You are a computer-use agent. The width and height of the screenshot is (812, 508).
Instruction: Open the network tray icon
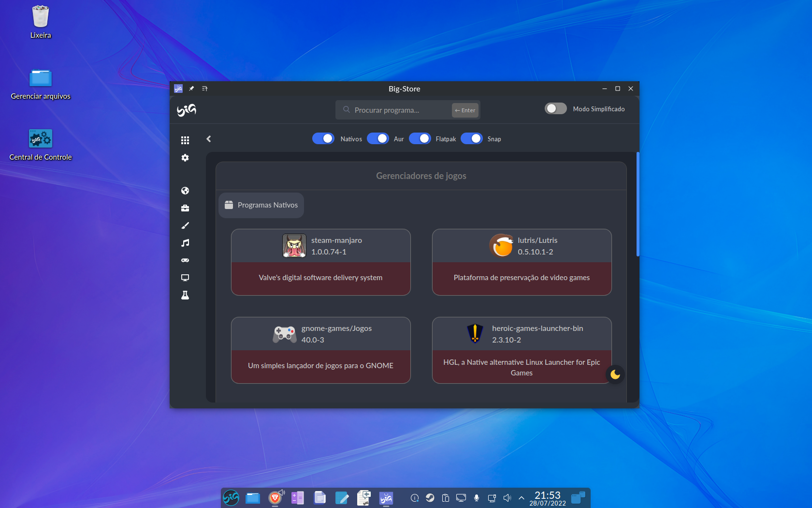492,498
